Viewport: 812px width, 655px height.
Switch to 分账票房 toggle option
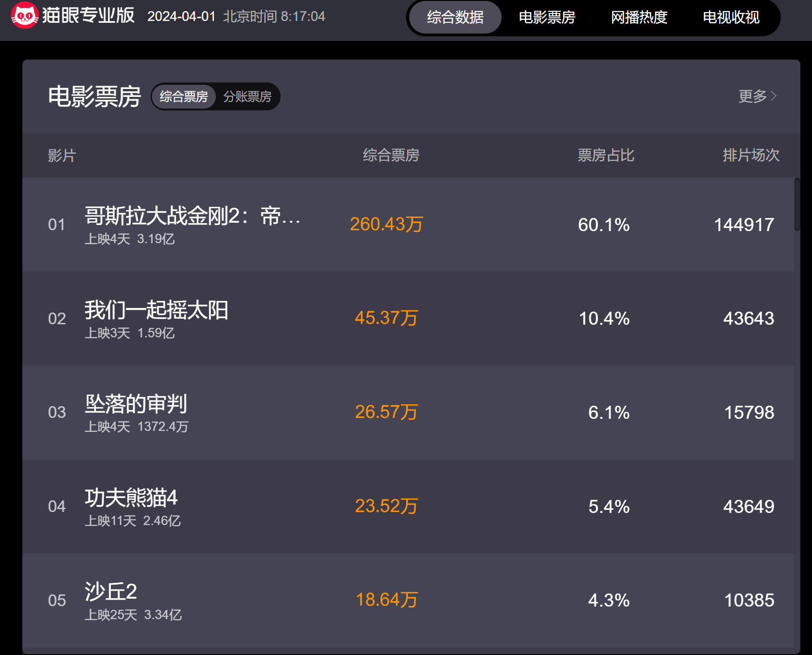click(x=247, y=96)
